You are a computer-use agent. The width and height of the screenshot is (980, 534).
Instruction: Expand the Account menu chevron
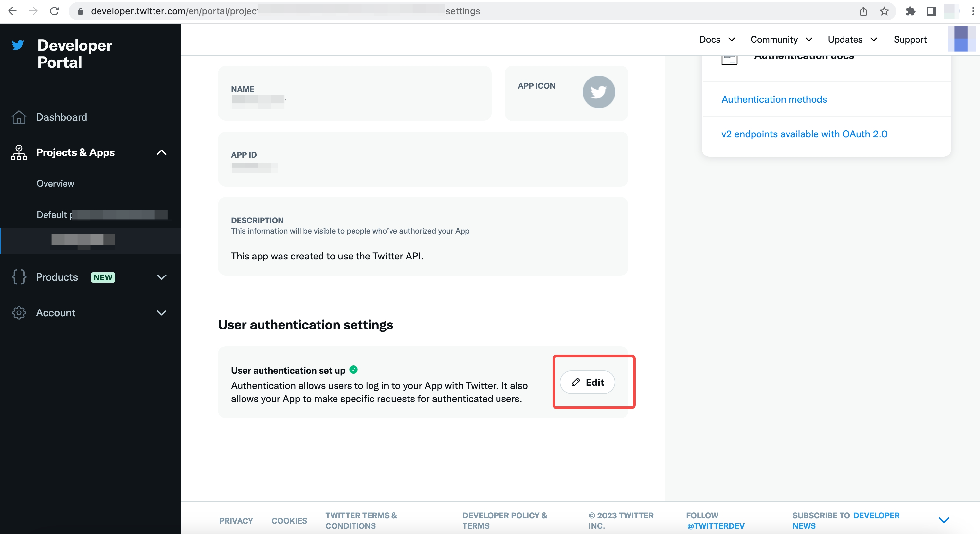tap(162, 312)
